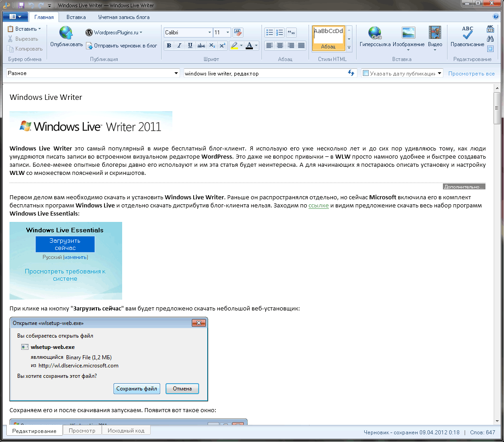Viewport: 504px width, 442px height.
Task: Save the post with the floppy disk icon
Action: (x=21, y=5)
